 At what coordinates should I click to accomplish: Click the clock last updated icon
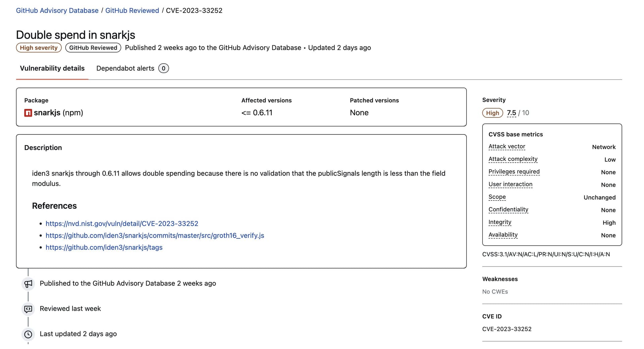click(x=28, y=334)
